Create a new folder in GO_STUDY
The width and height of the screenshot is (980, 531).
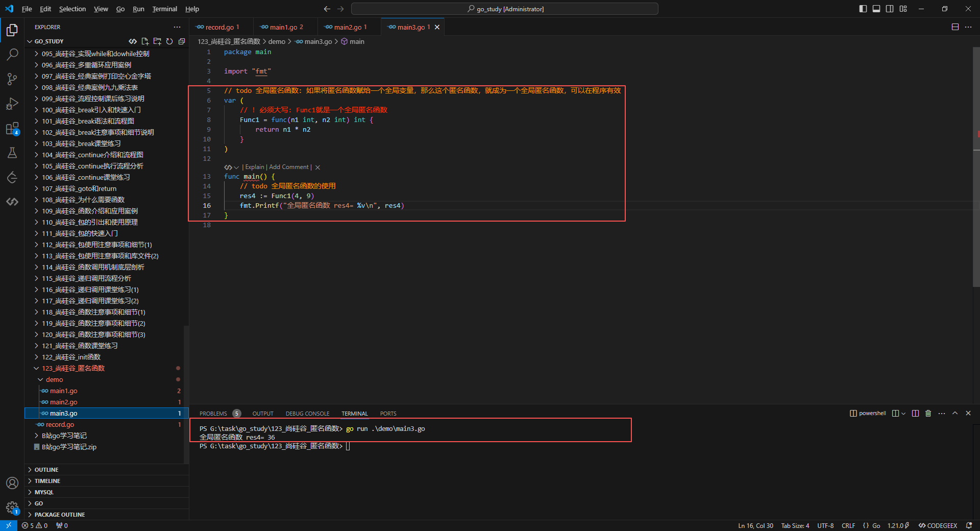pyautogui.click(x=157, y=41)
